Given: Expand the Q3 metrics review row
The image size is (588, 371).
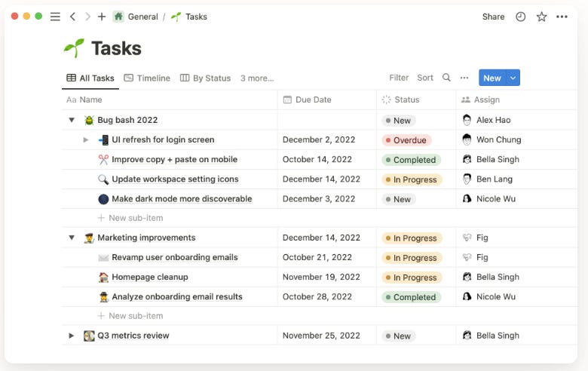Looking at the screenshot, I should click(72, 336).
